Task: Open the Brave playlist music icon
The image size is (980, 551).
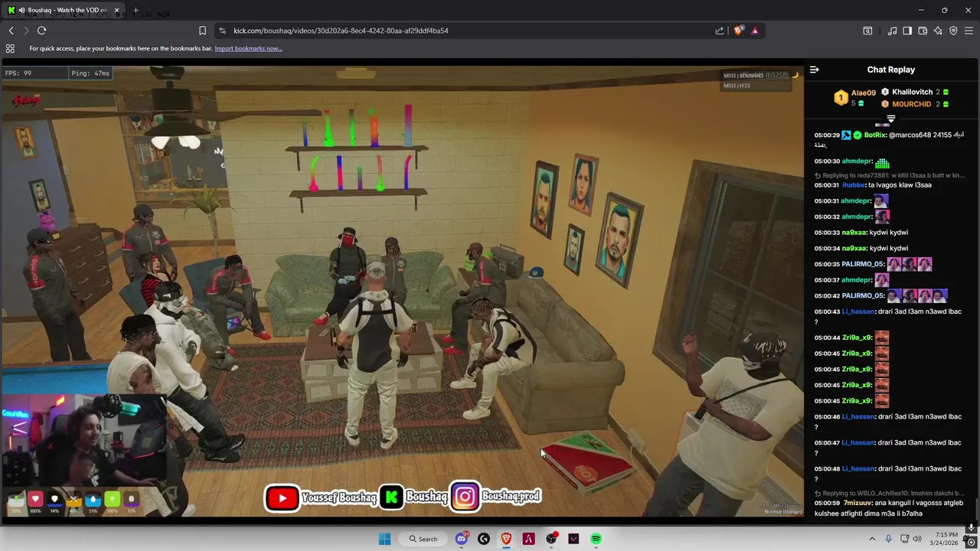Action: coord(892,31)
